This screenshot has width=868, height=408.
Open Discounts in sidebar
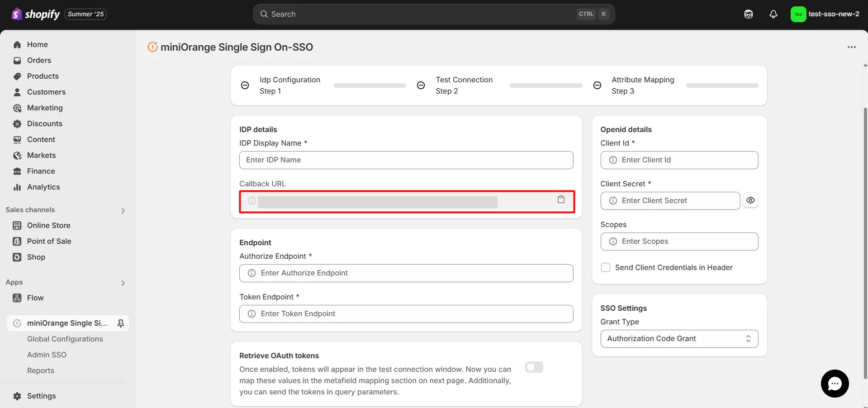(44, 123)
